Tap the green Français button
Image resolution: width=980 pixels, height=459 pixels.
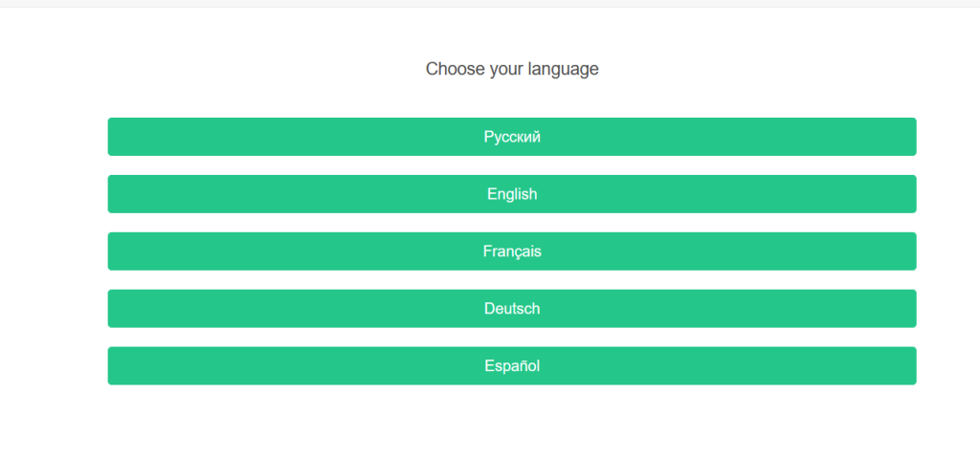point(512,251)
